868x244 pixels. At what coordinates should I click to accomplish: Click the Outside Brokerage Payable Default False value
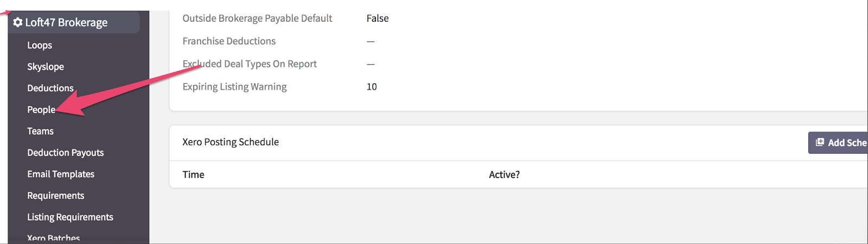378,18
